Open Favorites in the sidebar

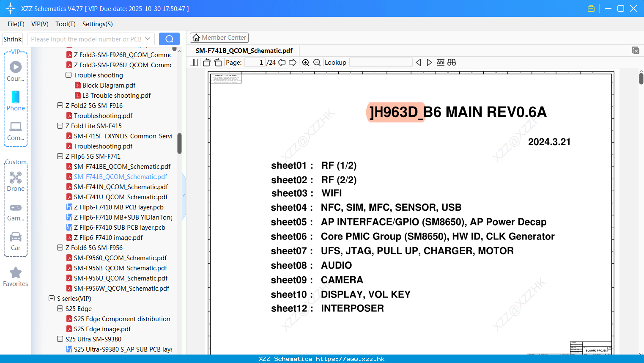point(16,277)
